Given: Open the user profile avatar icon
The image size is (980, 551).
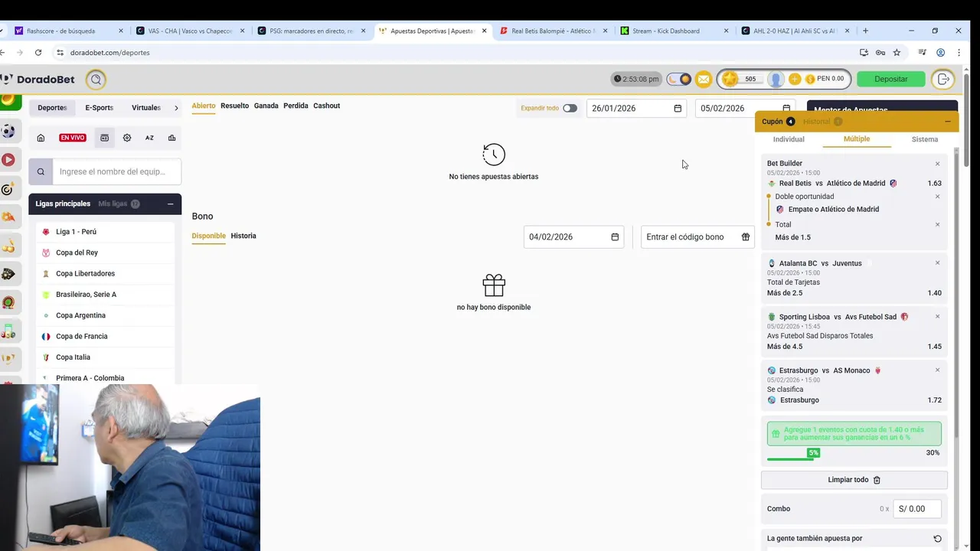Looking at the screenshot, I should coord(776,79).
